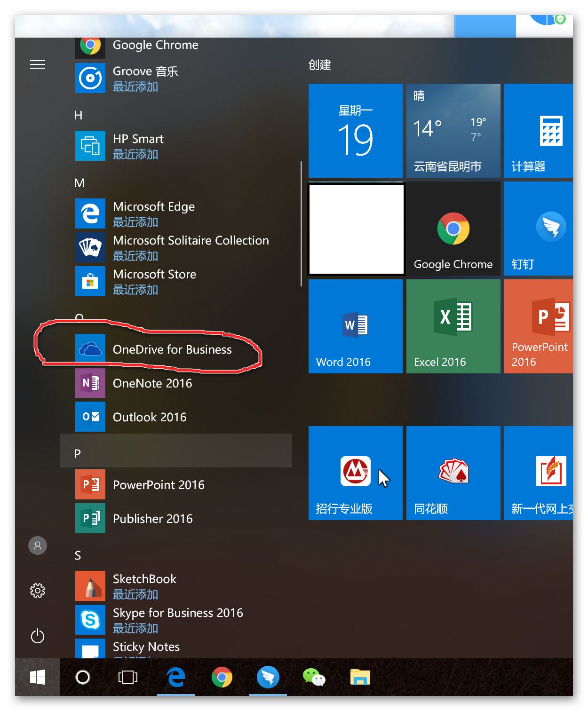Switch to Edge on the taskbar

pos(176,677)
